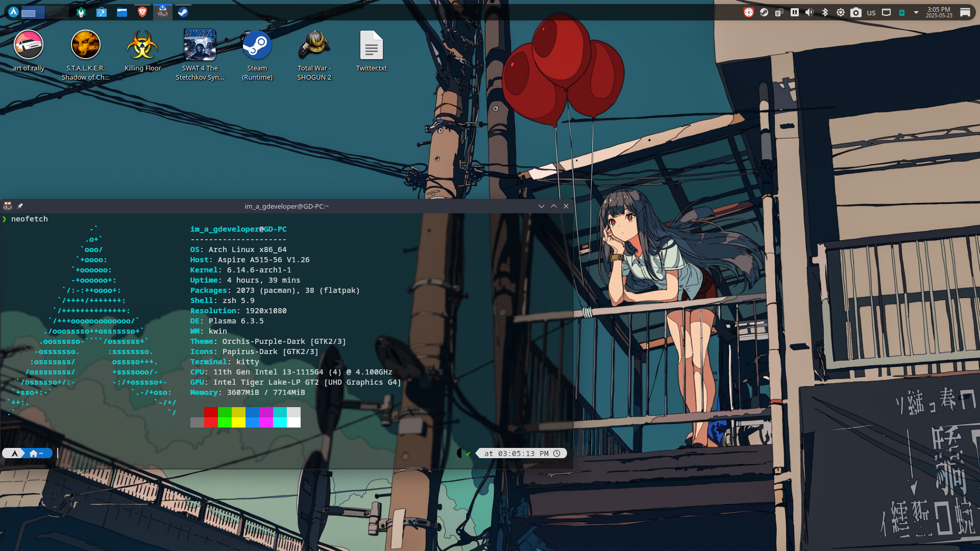Select the S.T.A.L.K.E.R. Shadow of Chernobyl icon
The image size is (980, 551).
tap(86, 55)
